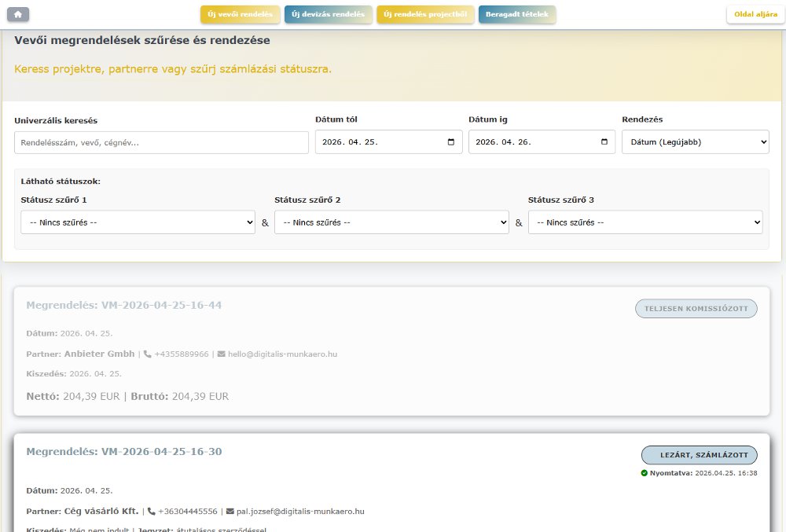Click the TELJESEN KOMISSIÓZOTT status badge

(696, 308)
